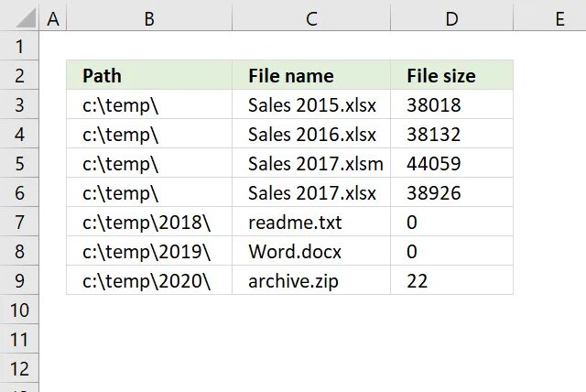This screenshot has width=586, height=392.
Task: Select the Sales 2017.xlsm cell
Action: [x=311, y=164]
